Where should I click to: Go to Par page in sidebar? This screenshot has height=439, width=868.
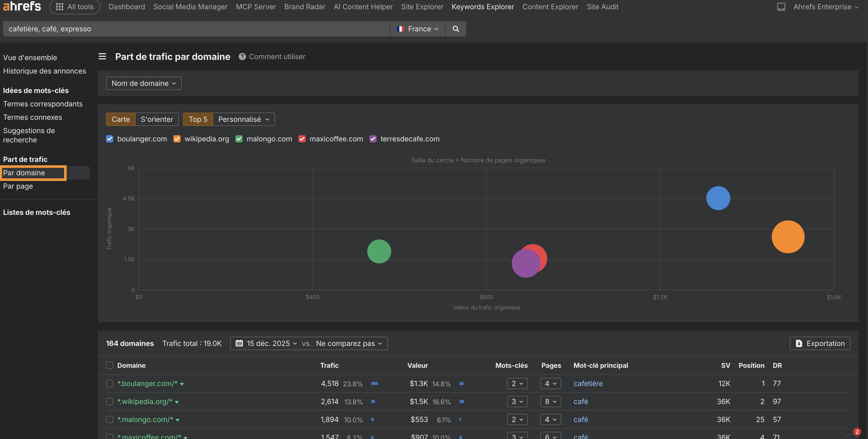18,186
